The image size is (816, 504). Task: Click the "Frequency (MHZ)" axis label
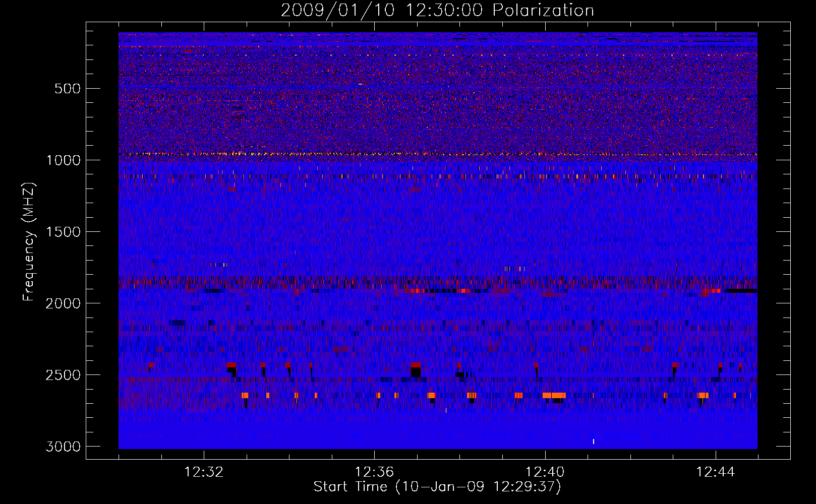tap(29, 242)
